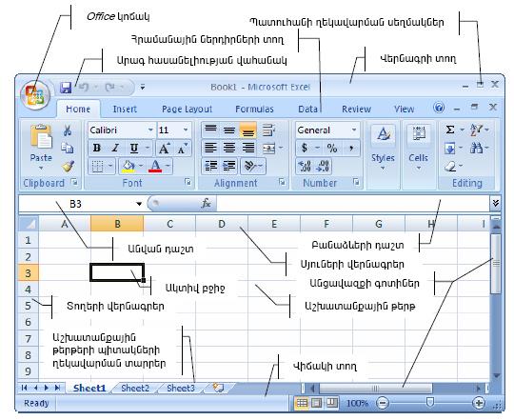Switch to Page Break Preview
Image resolution: width=514 pixels, height=420 pixels.
click(332, 403)
